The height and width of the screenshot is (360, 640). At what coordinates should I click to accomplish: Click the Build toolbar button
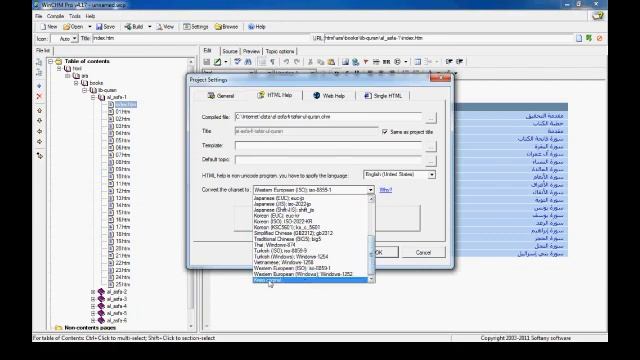[x=134, y=27]
